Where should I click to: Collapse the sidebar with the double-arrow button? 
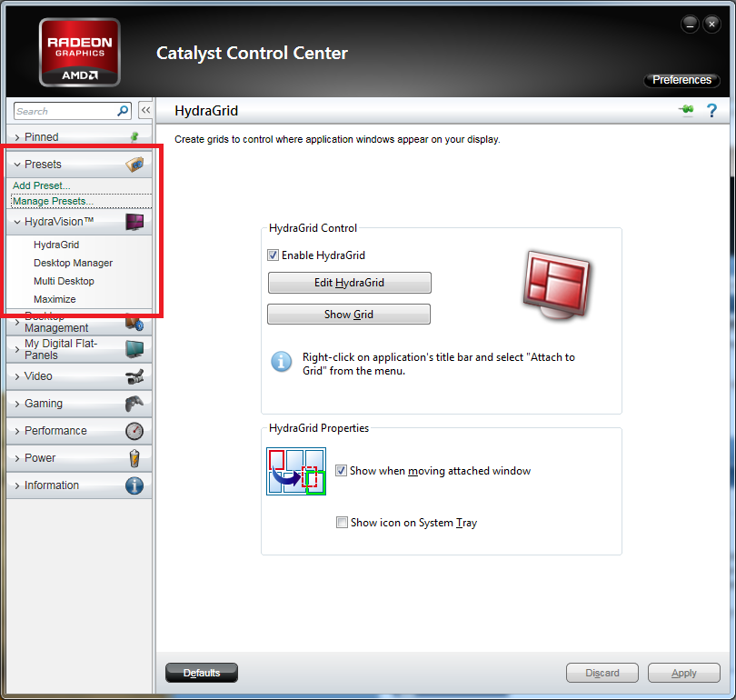[x=145, y=111]
